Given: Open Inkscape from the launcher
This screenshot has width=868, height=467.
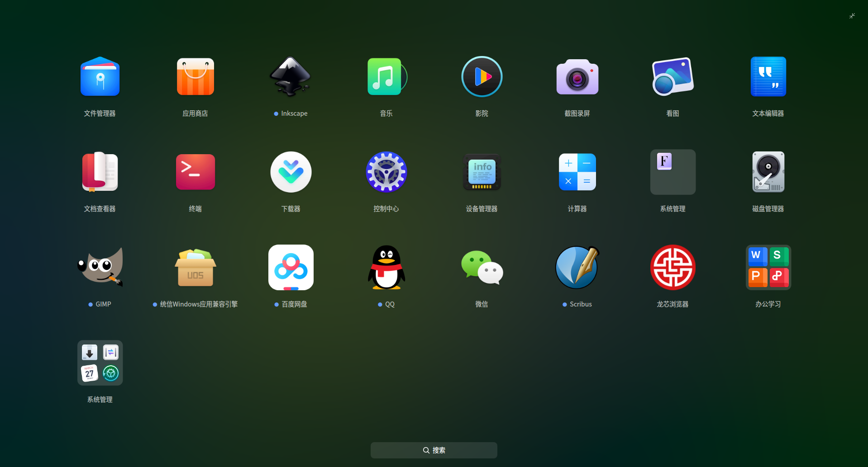Looking at the screenshot, I should [x=291, y=76].
